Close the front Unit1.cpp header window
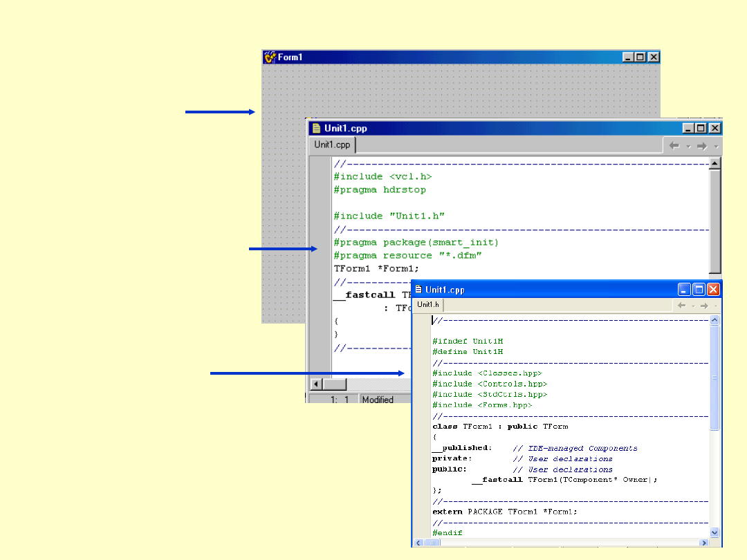747x560 pixels. [x=713, y=290]
